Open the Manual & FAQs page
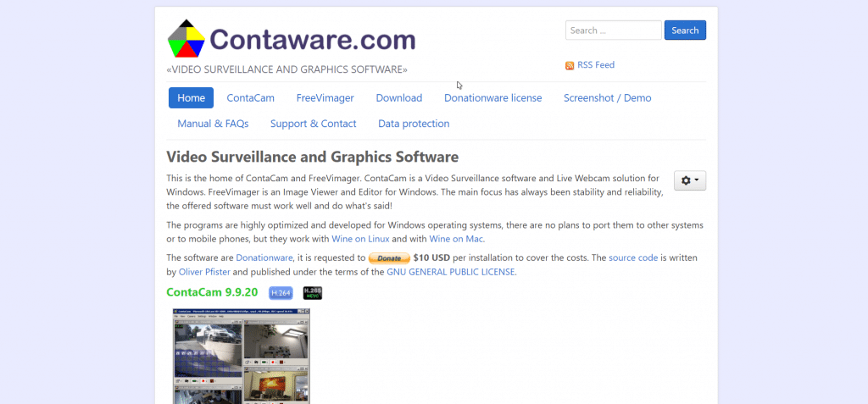 [213, 124]
